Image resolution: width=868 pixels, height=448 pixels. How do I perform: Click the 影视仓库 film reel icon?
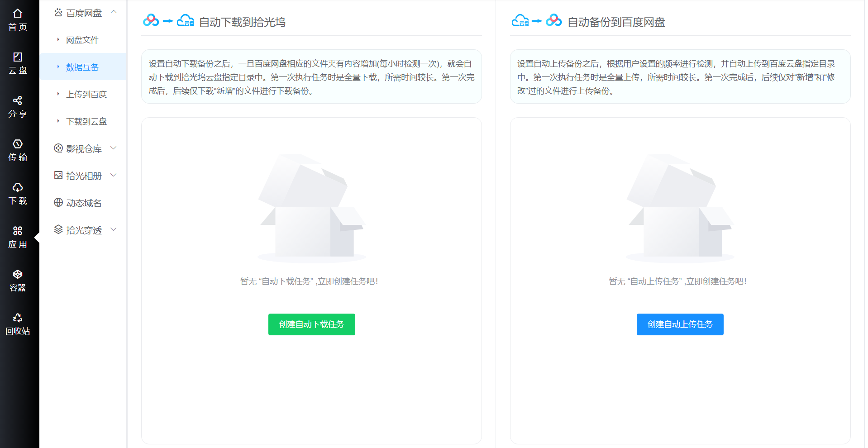pyautogui.click(x=58, y=148)
